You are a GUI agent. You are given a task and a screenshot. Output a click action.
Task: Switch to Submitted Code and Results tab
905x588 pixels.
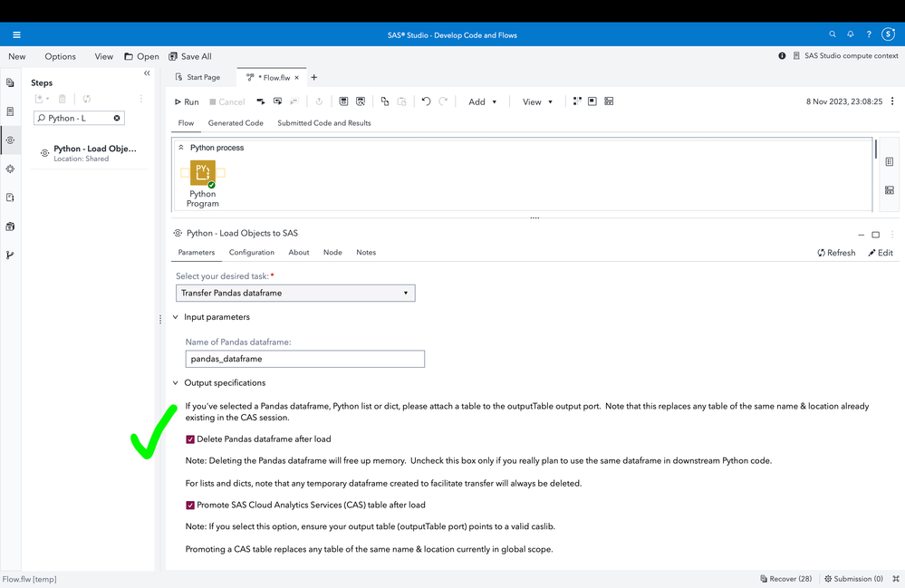(323, 123)
